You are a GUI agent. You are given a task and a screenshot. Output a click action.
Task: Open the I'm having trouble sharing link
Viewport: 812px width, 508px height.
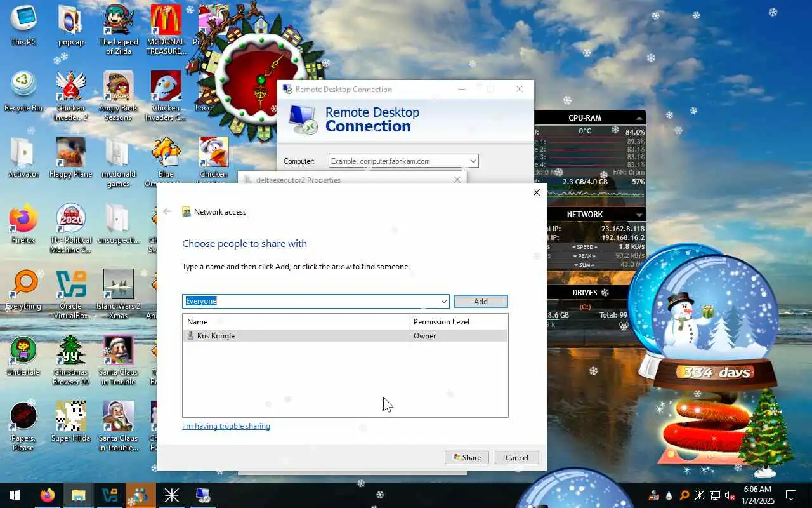(226, 426)
